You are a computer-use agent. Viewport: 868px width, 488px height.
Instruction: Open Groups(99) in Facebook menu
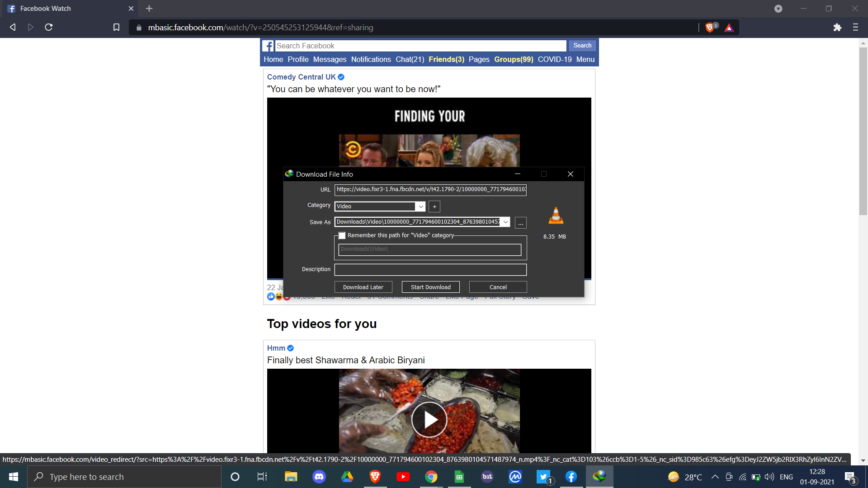pos(514,60)
